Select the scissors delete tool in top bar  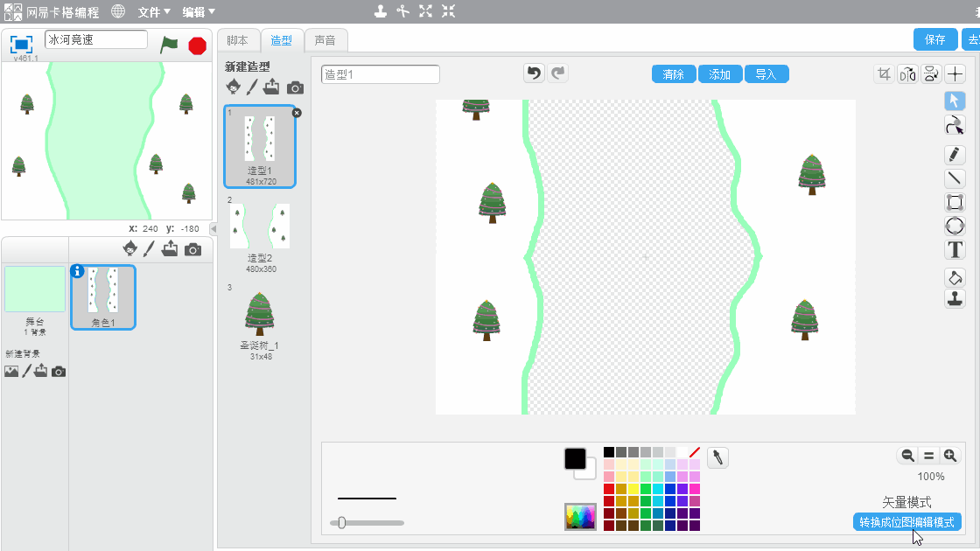coord(403,11)
